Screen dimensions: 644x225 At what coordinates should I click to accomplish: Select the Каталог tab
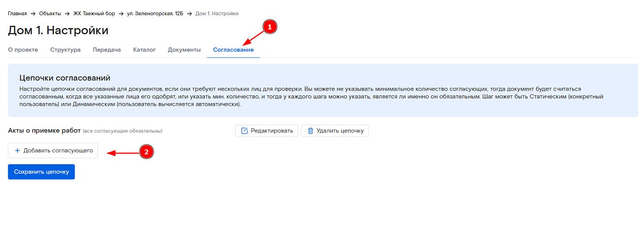click(144, 50)
